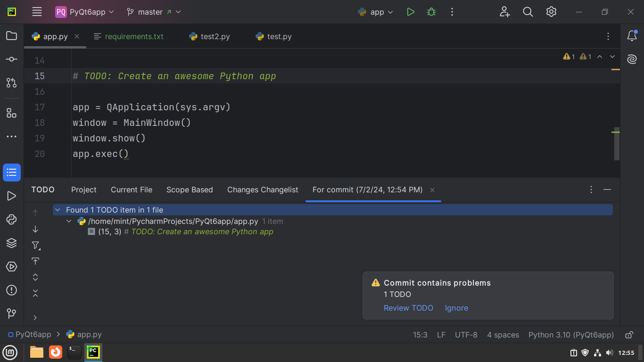This screenshot has height=362, width=644.
Task: Open Code With Me icon
Action: pyautogui.click(x=504, y=12)
